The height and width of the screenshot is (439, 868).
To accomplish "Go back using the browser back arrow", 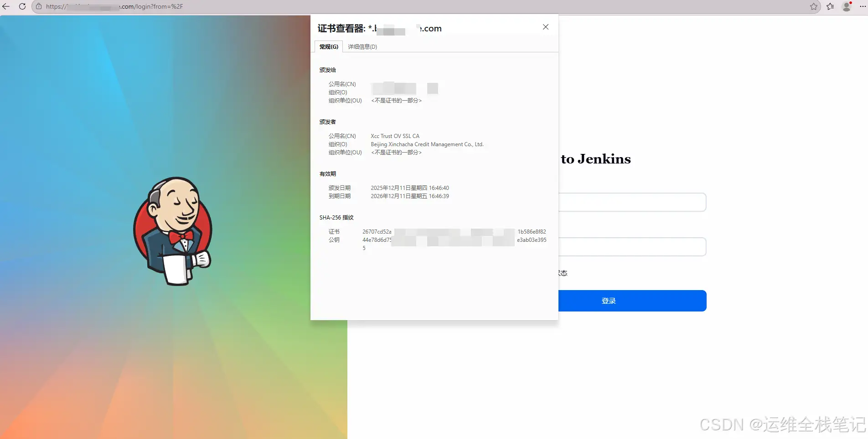I will [6, 6].
